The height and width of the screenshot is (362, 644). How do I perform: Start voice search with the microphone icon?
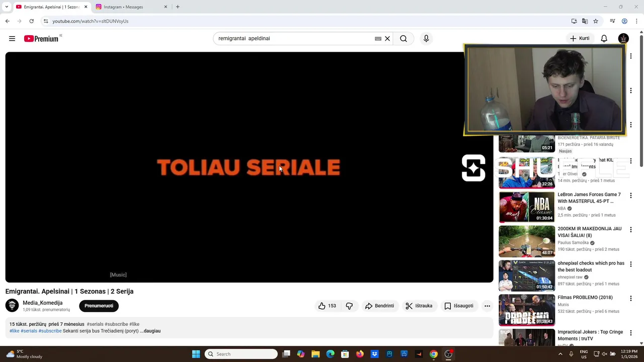(426, 38)
